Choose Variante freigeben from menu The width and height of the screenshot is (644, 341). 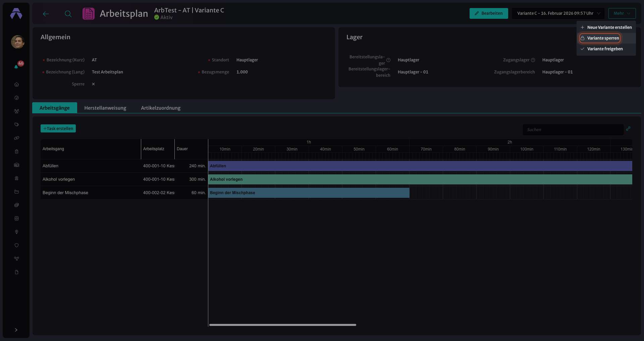coord(606,49)
